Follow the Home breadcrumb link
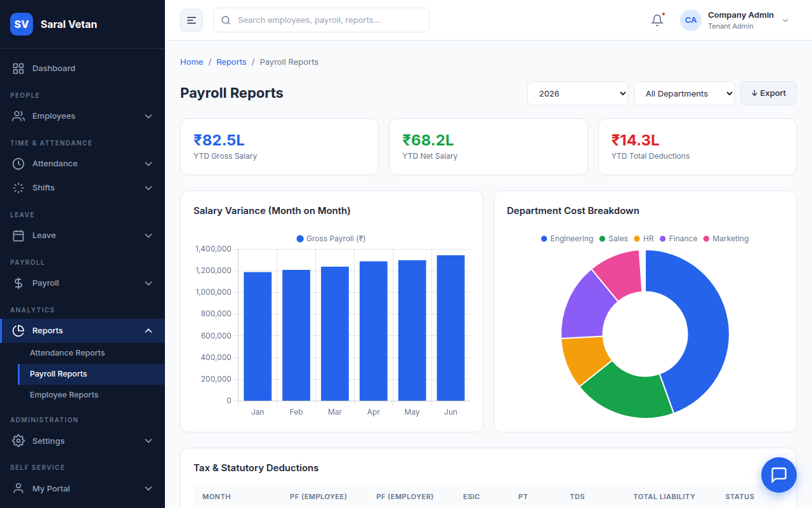812x508 pixels. pyautogui.click(x=192, y=62)
